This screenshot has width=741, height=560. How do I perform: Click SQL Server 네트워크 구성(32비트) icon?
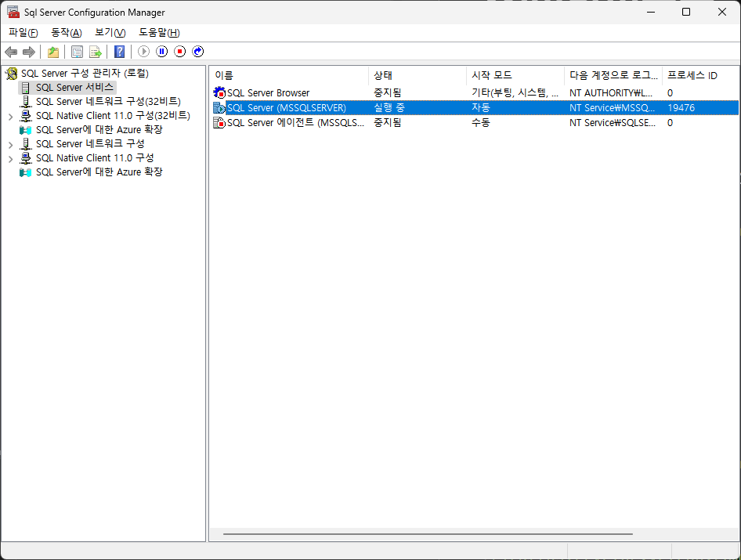26,102
